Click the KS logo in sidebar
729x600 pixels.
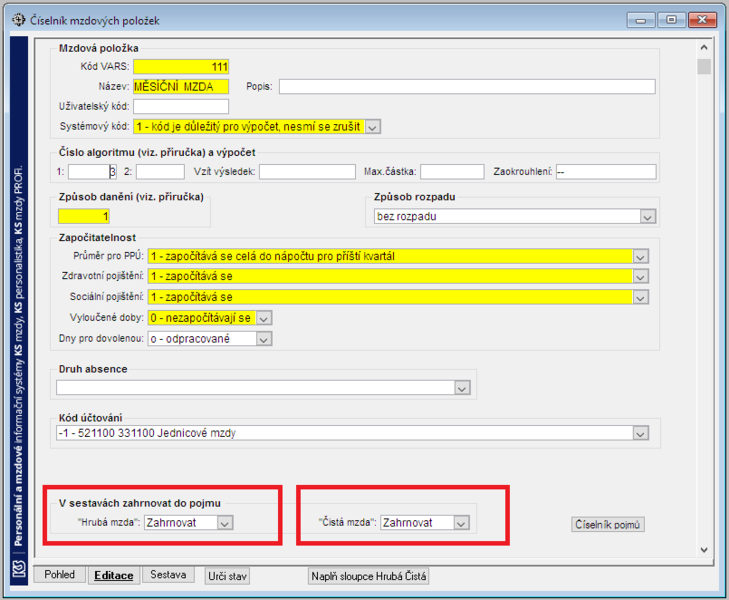[x=19, y=568]
